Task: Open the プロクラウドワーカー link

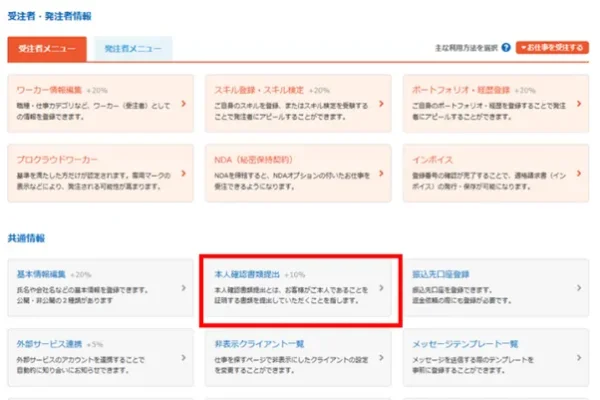Action: pos(57,160)
